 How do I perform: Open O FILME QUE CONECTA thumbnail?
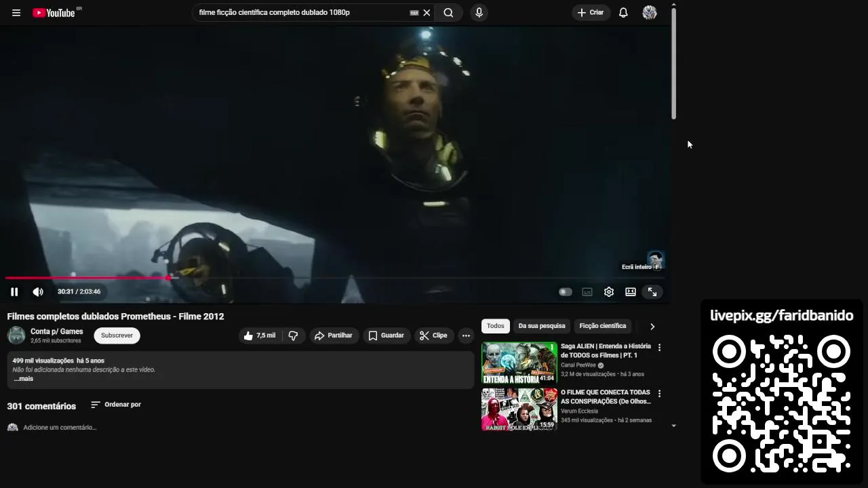tap(519, 409)
